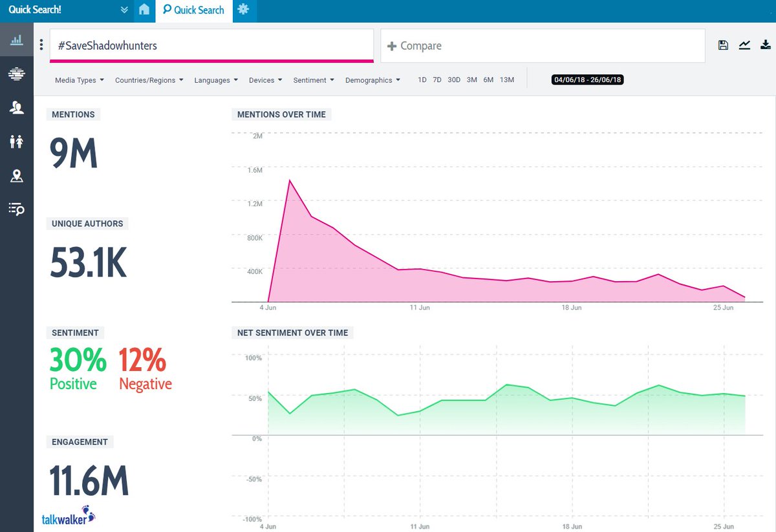The image size is (776, 532).
Task: Open the bar chart analytics sidebar icon
Action: coord(17,41)
